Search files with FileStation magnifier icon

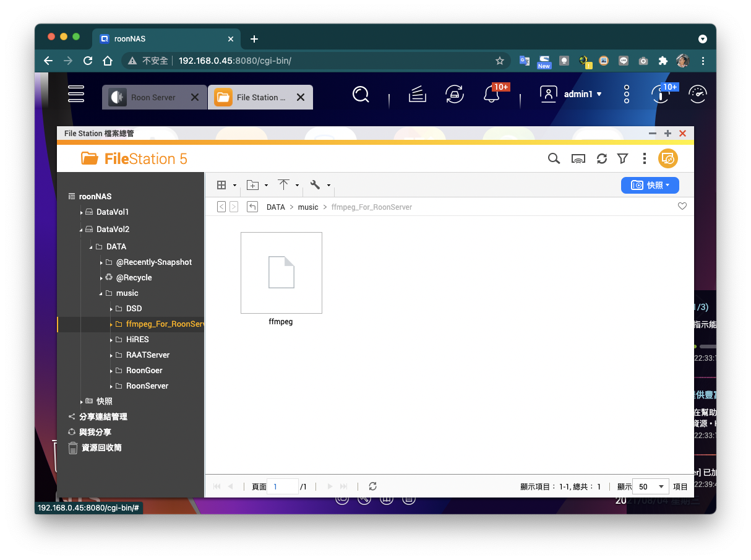point(554,159)
